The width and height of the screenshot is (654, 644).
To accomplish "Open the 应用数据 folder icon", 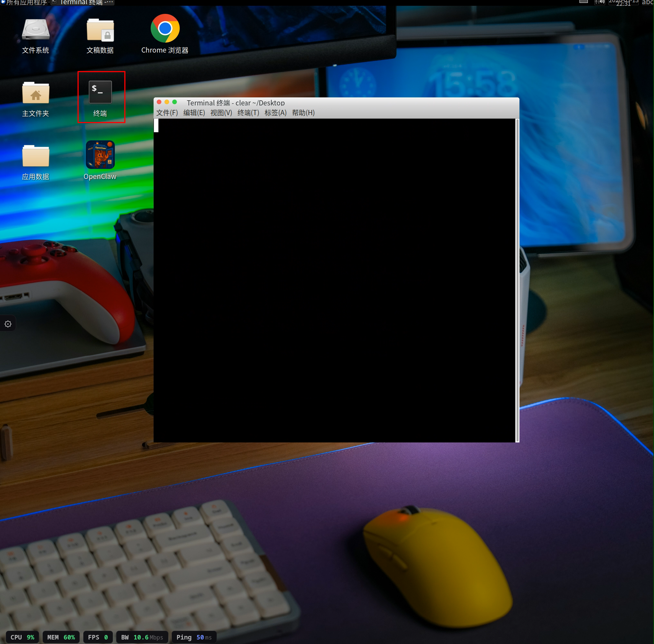I will pos(35,162).
